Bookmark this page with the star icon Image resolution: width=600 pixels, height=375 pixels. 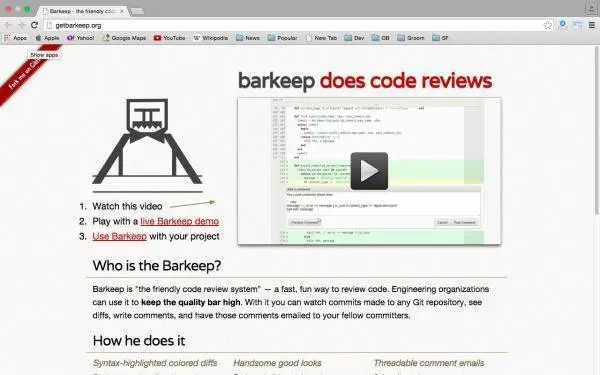point(548,25)
